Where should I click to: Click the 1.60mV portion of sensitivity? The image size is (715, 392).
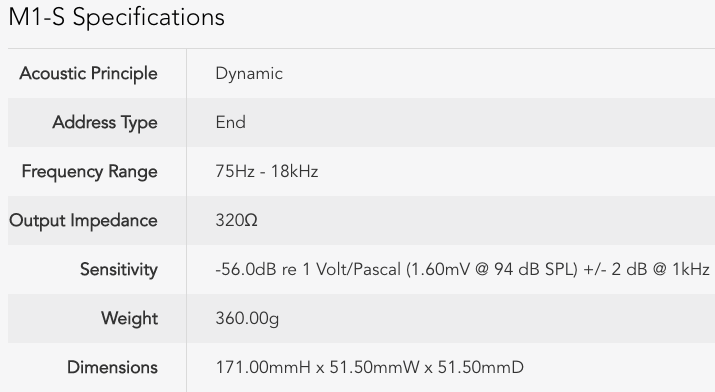coord(440,269)
